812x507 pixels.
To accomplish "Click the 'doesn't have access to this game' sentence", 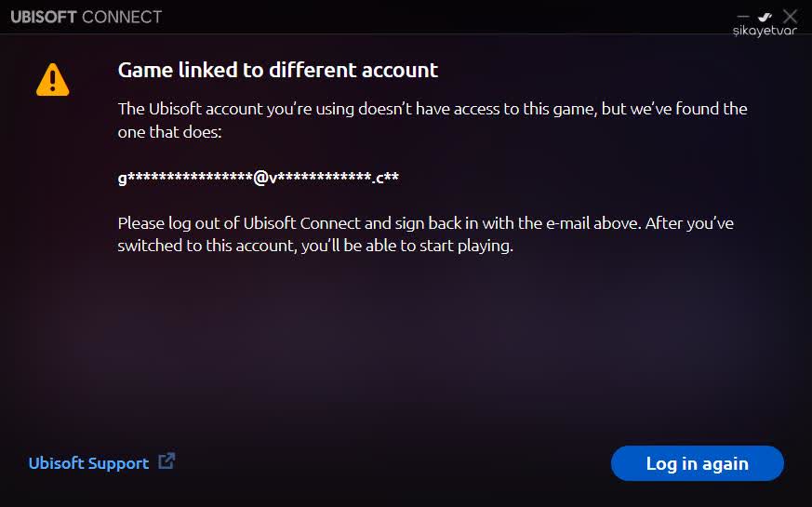I will [433, 109].
